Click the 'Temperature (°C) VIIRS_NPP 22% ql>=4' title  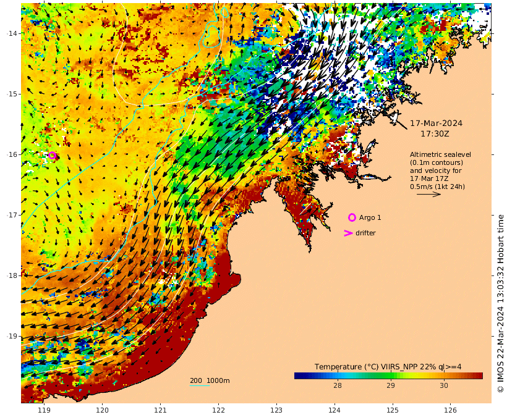(388, 367)
